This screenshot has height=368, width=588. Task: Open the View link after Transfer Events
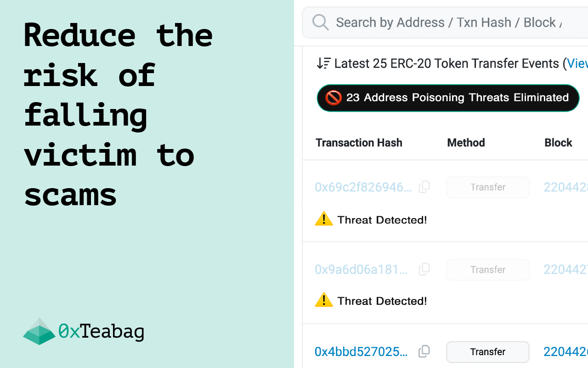(577, 63)
